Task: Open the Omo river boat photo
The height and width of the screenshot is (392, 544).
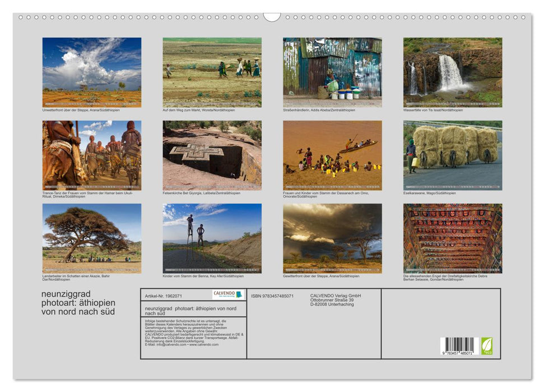Action: [332, 155]
